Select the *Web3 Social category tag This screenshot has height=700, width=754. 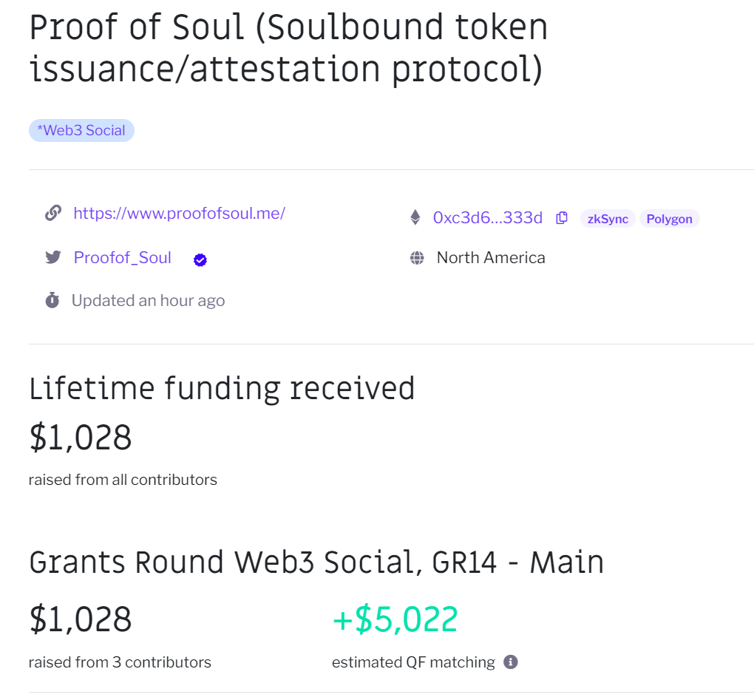point(81,130)
